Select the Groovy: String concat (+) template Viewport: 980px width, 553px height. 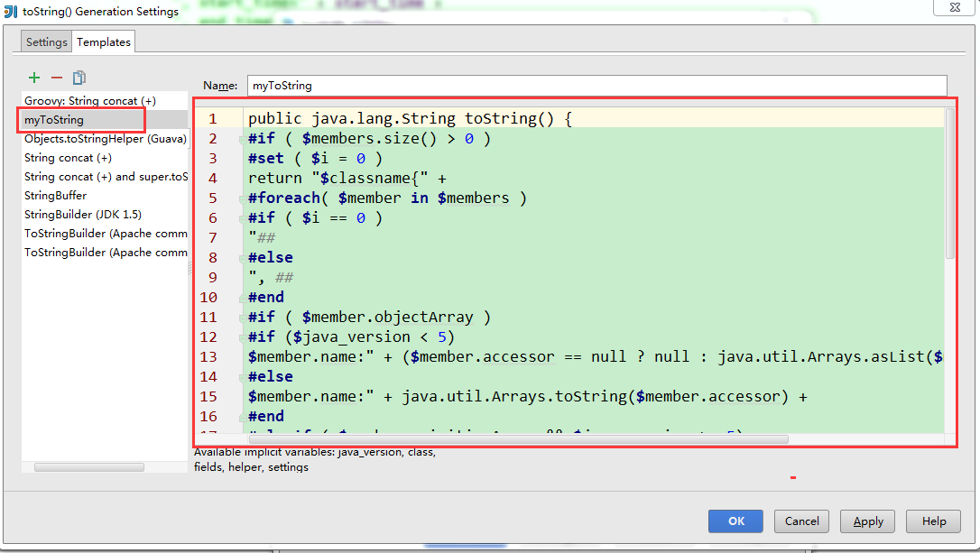click(90, 101)
